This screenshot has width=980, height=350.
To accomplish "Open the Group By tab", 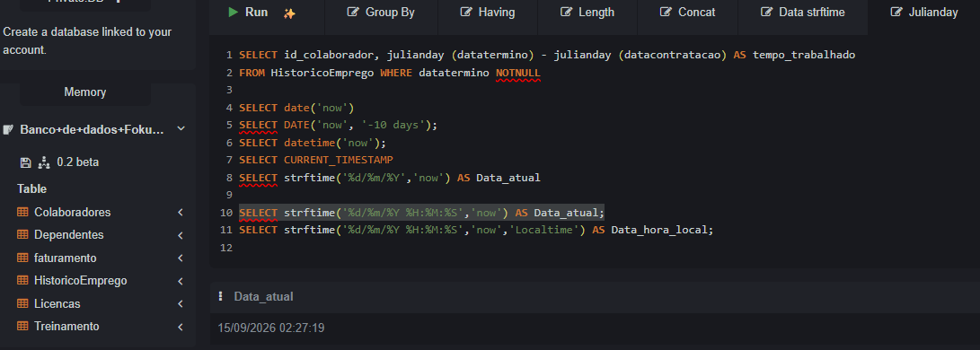I will [381, 13].
